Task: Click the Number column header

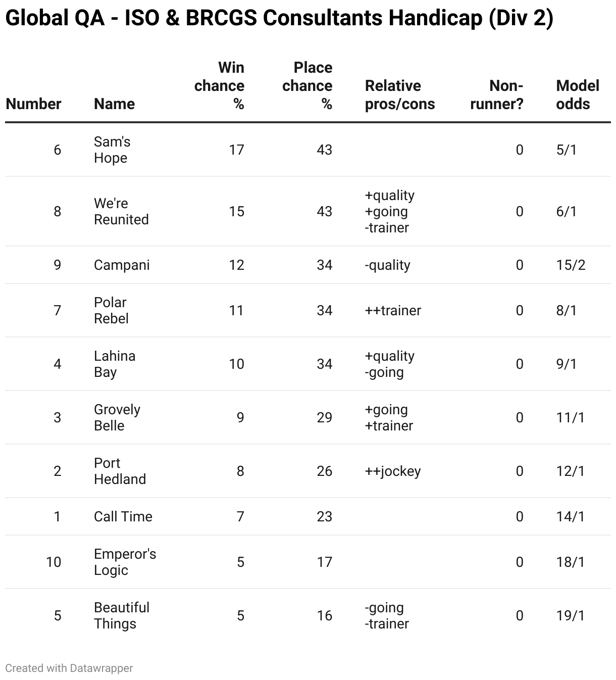Action: coord(33,104)
